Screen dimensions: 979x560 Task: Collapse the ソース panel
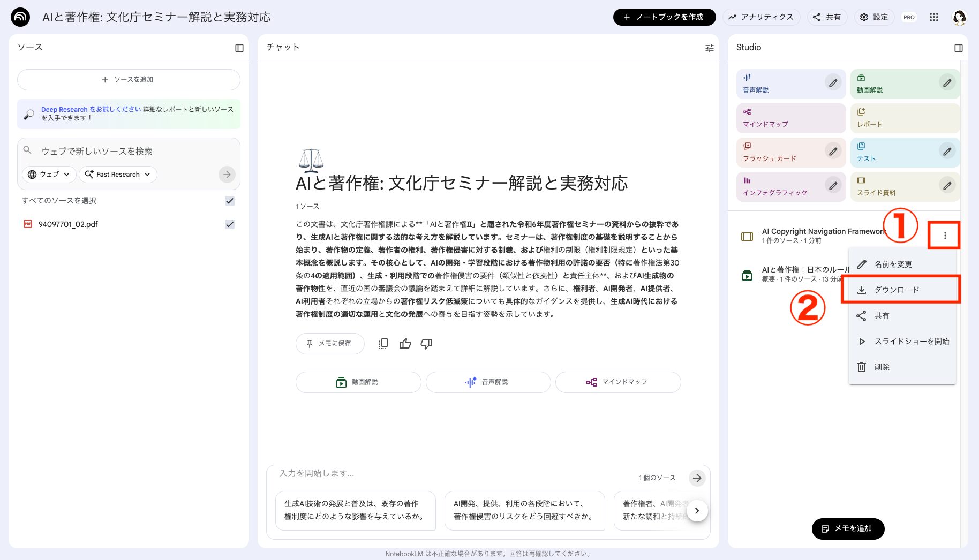[239, 48]
